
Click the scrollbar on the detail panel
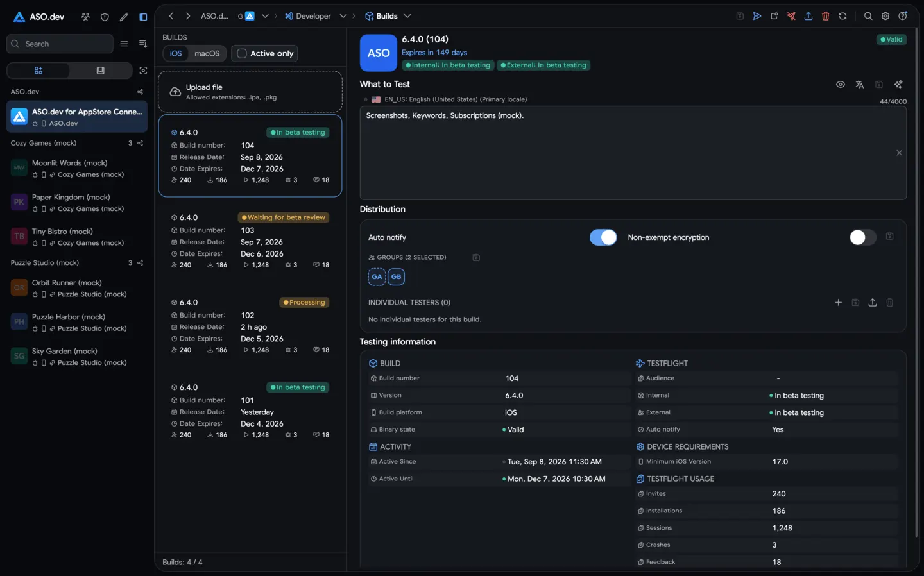tap(916, 282)
